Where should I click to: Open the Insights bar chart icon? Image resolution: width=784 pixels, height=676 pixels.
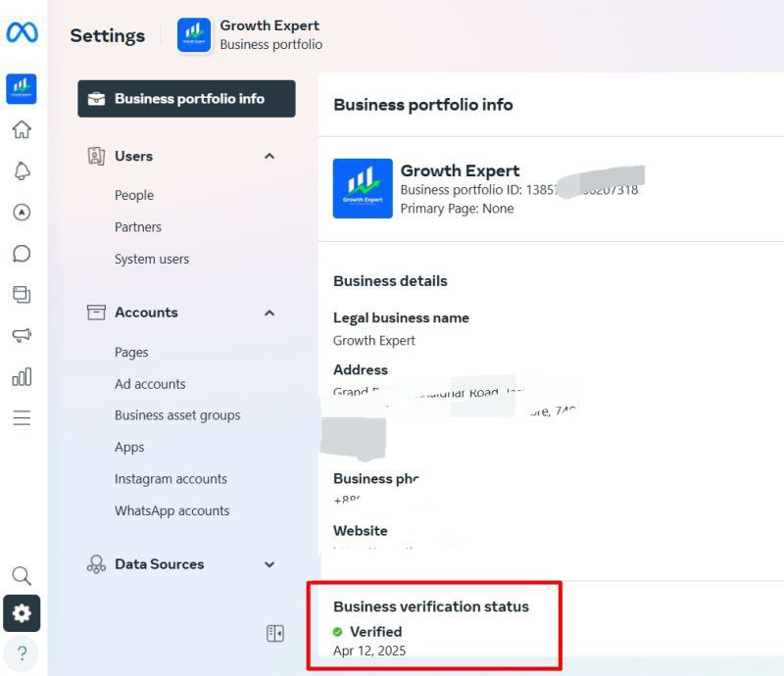(x=22, y=376)
